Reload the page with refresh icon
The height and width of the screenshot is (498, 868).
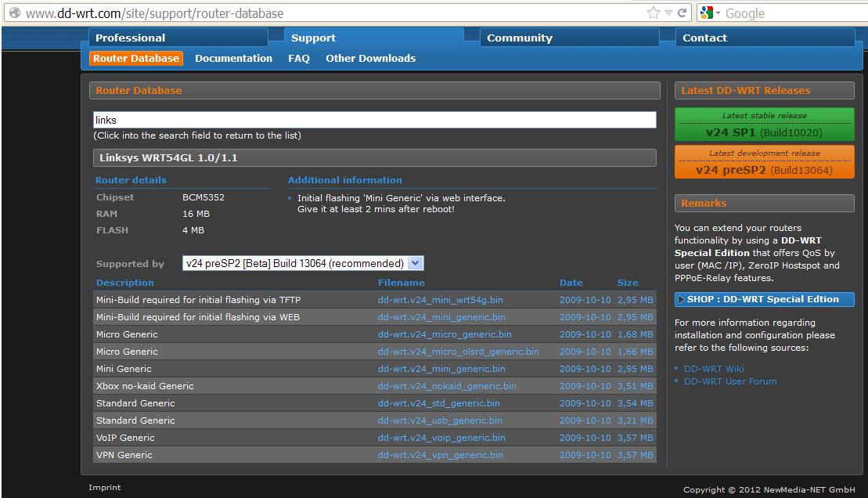[x=682, y=13]
